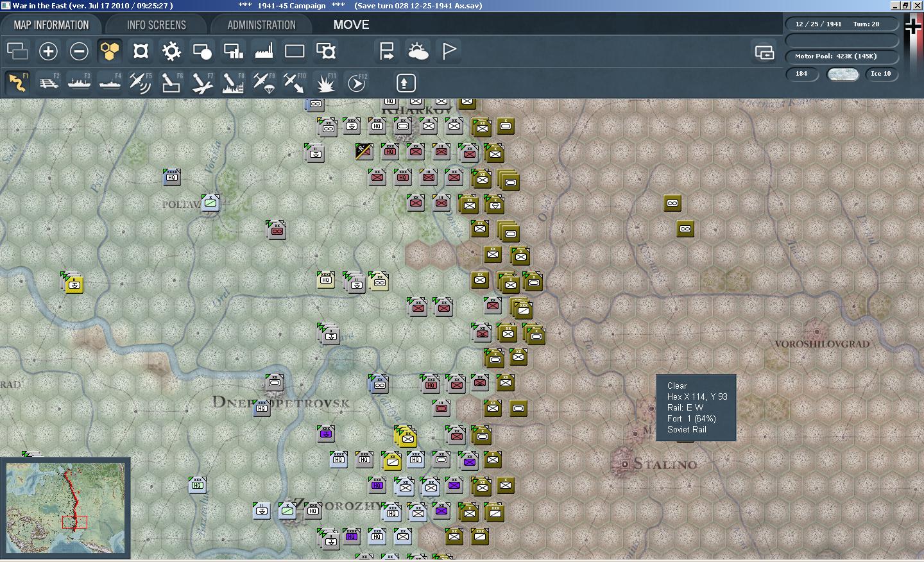Screen dimensions: 924x562
Task: Select Air Transport mode (F9)
Action: [264, 83]
